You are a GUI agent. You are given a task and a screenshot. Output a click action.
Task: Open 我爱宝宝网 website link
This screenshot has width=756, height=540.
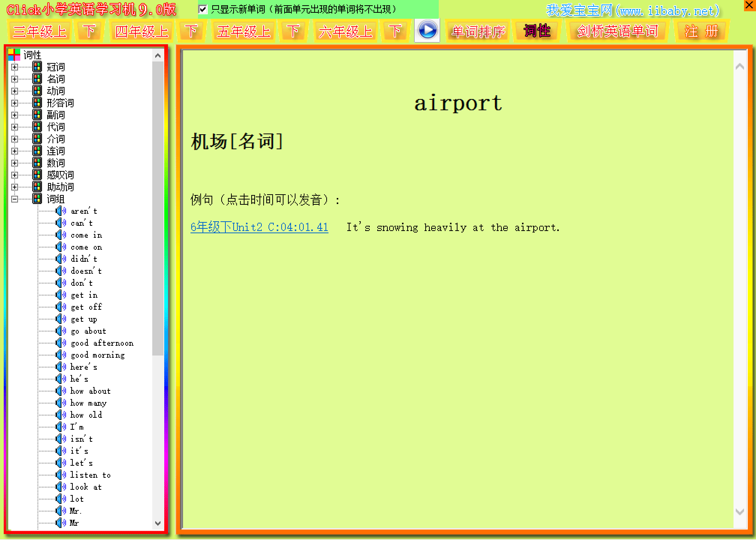click(633, 10)
